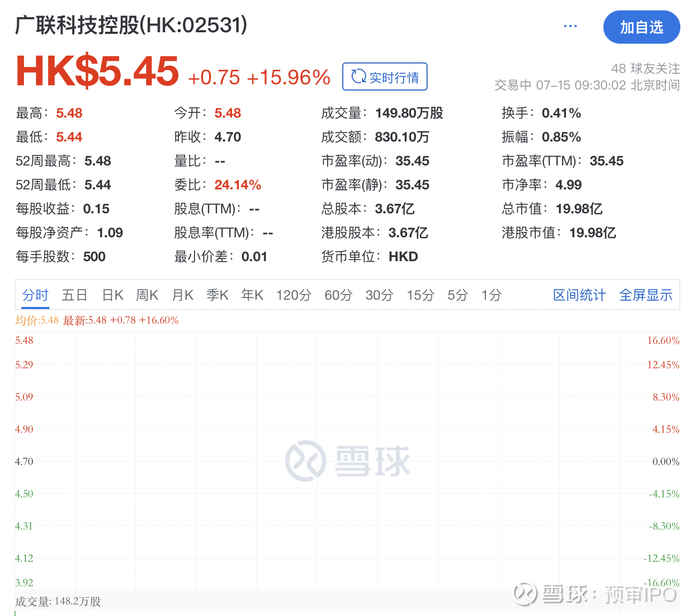Click the 加自选 add to watchlist button
Viewport: 697px width, 616px height.
(x=641, y=27)
